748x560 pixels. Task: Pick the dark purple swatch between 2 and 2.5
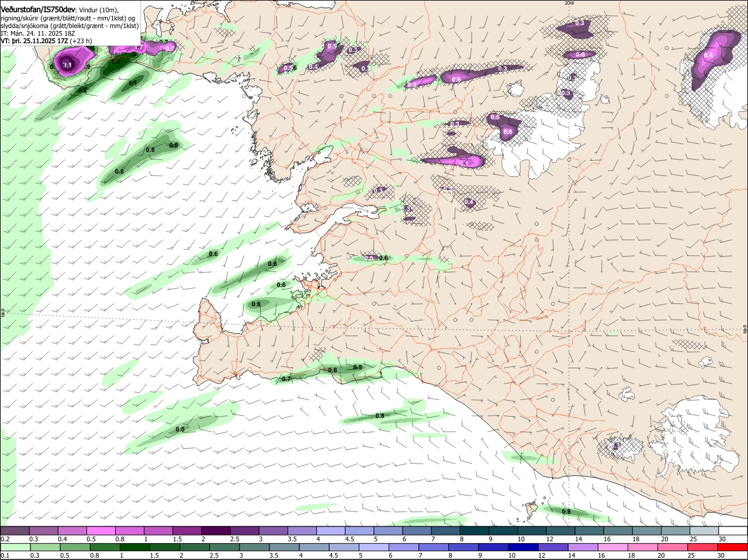click(215, 531)
